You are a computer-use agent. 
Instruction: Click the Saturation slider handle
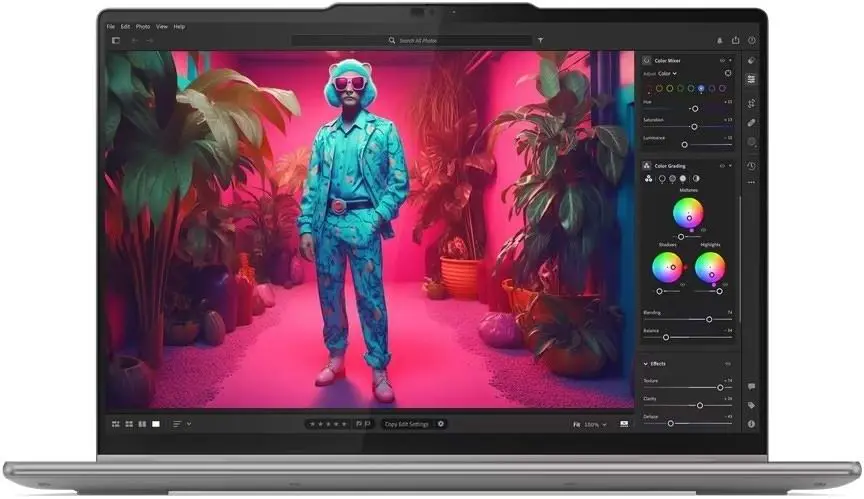point(694,127)
